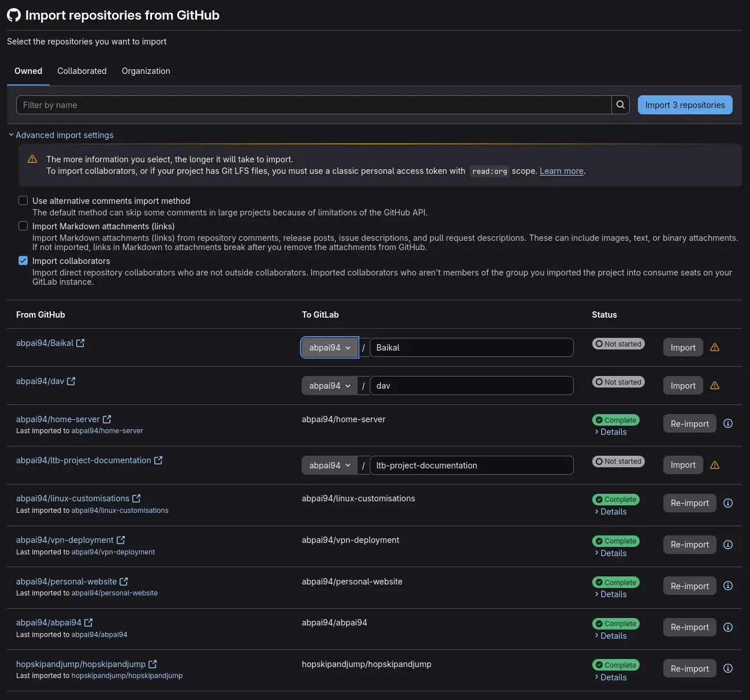Image resolution: width=750 pixels, height=700 pixels.
Task: Expand Details for linux-customisations import
Action: pos(611,512)
